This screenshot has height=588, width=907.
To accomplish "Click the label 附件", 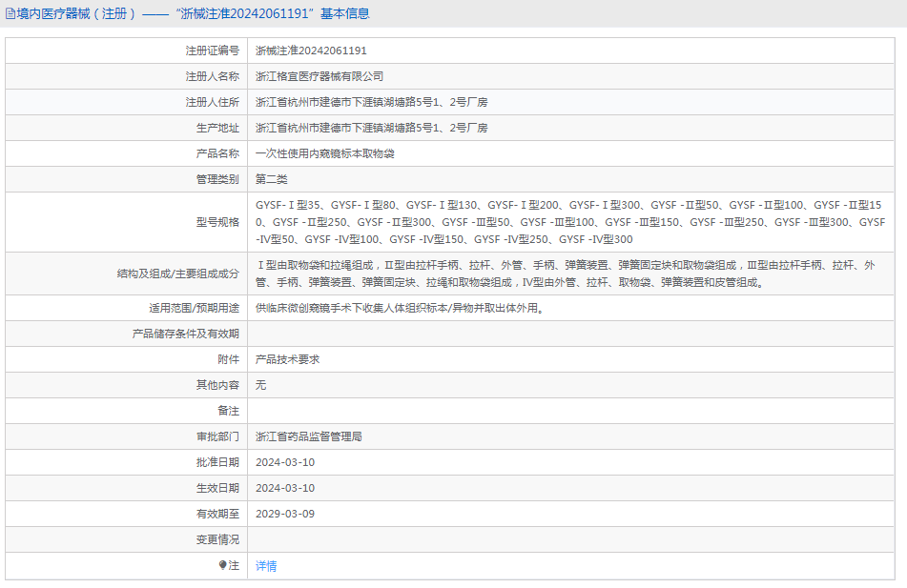I will 229,359.
